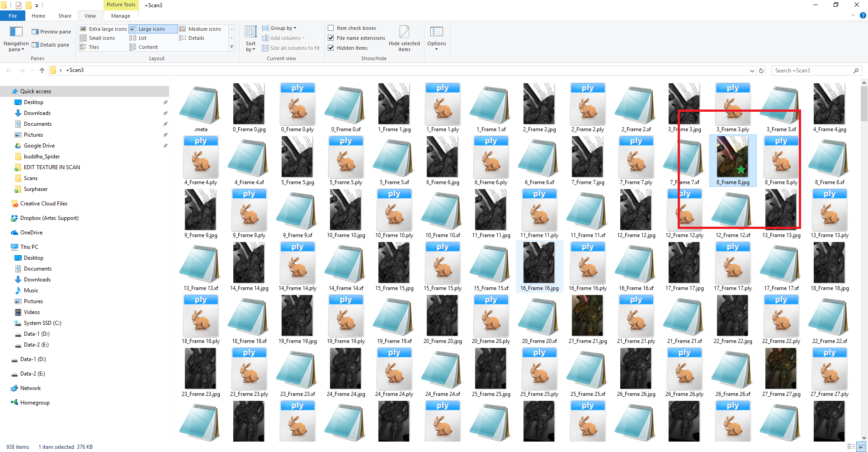Expand the layout gallery options

click(231, 47)
